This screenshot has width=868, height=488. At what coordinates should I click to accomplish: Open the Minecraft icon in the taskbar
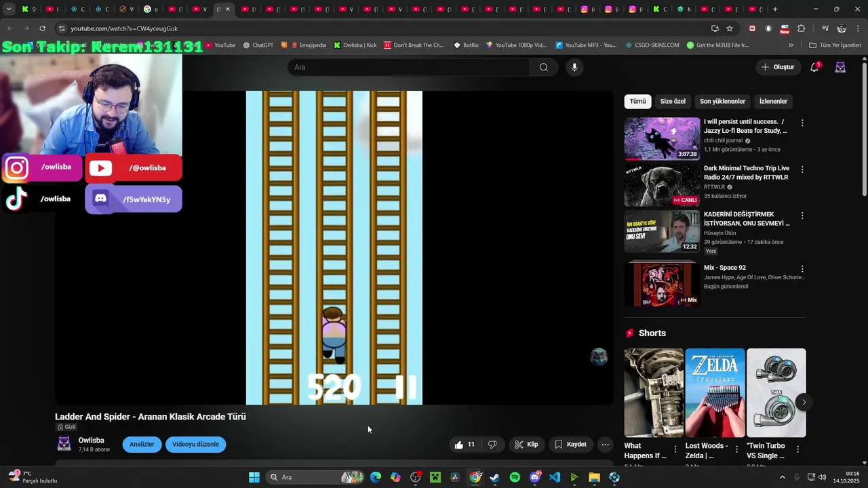pos(435,477)
